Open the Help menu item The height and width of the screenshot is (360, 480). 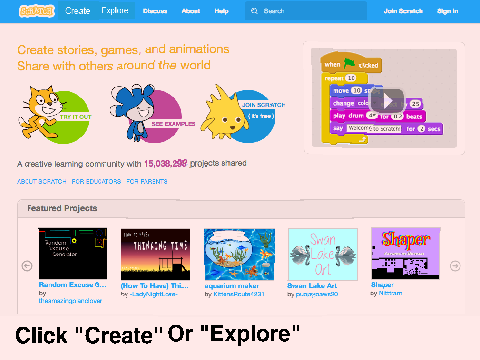tap(221, 11)
